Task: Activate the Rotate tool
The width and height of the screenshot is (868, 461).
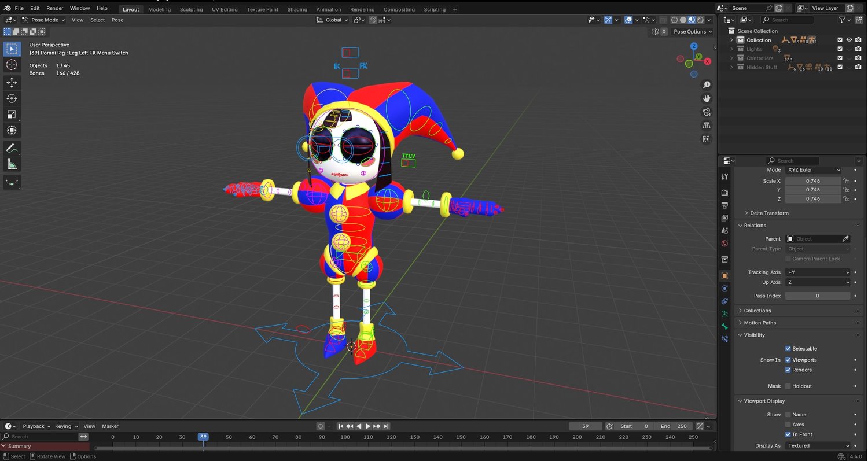Action: pyautogui.click(x=12, y=98)
